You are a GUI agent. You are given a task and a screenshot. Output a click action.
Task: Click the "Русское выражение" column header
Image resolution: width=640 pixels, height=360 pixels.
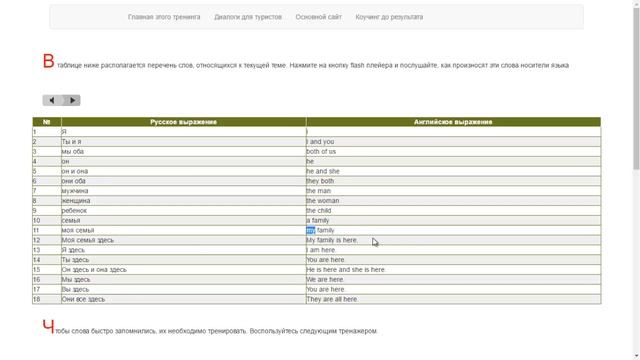tap(184, 122)
